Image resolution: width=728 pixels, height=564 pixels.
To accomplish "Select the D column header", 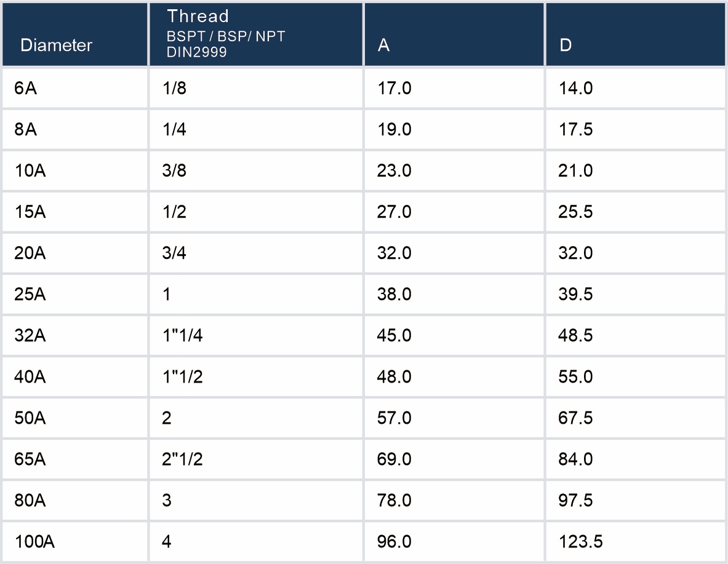I will [x=566, y=46].
